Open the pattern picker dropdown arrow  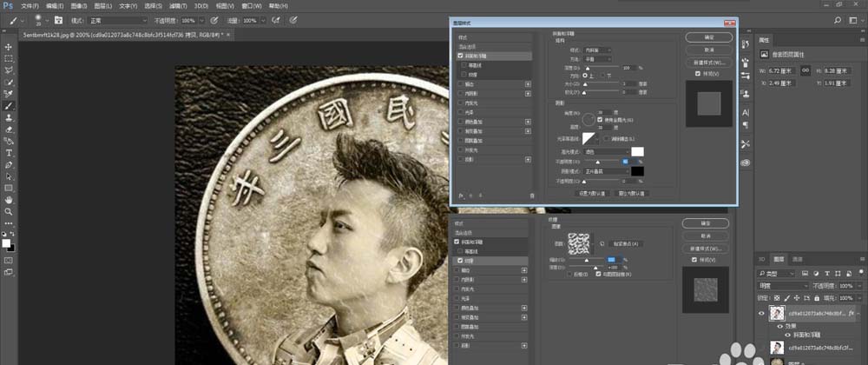point(594,243)
